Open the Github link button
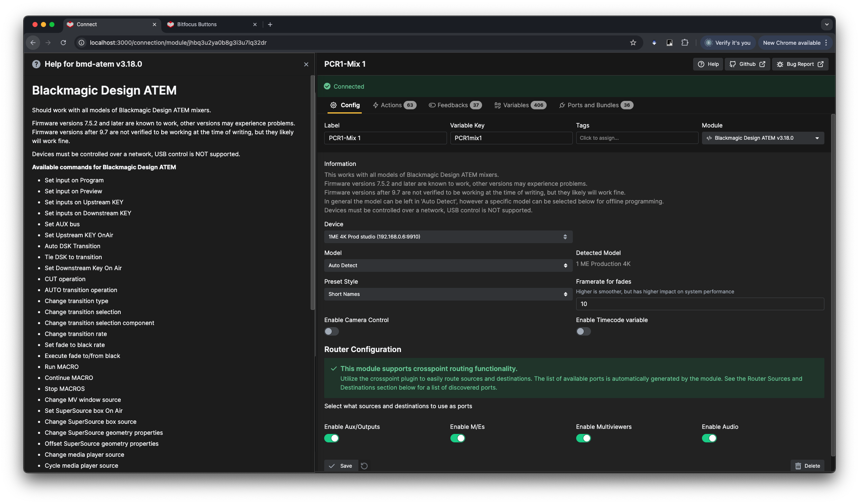The width and height of the screenshot is (859, 504). [x=748, y=64]
